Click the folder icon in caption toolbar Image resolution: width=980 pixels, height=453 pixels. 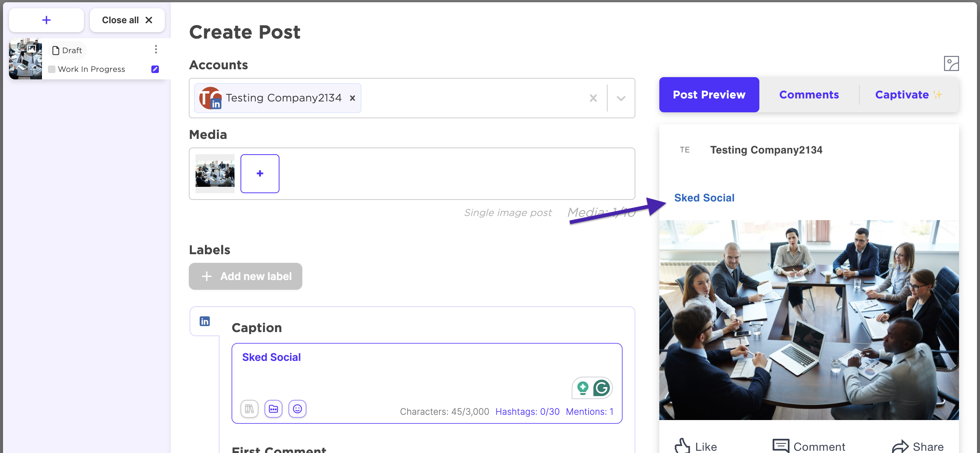point(273,409)
